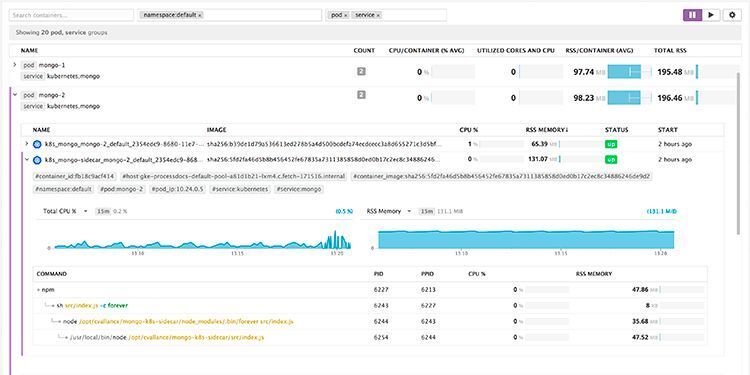Click PID value 6227
Viewport: 750px width, 375px height.
point(381,289)
